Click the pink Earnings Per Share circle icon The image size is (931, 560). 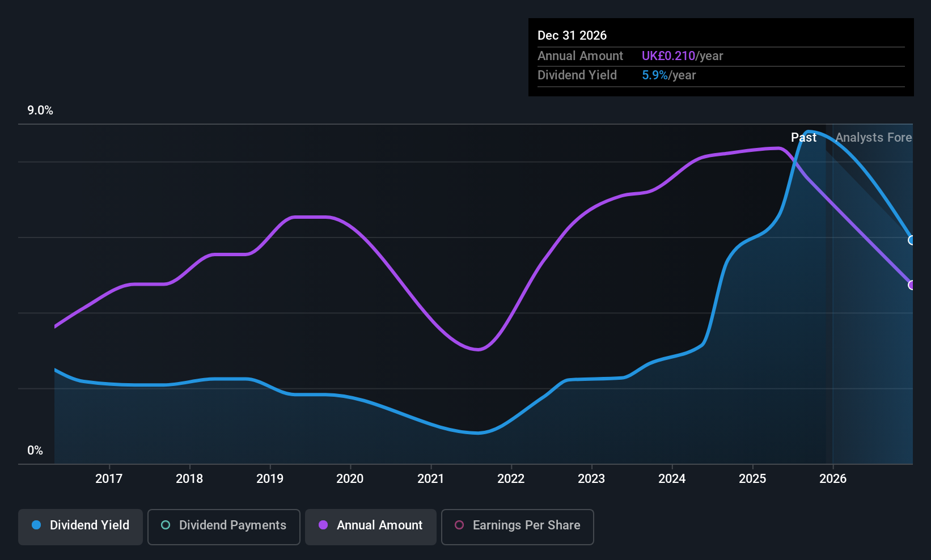coord(459,525)
